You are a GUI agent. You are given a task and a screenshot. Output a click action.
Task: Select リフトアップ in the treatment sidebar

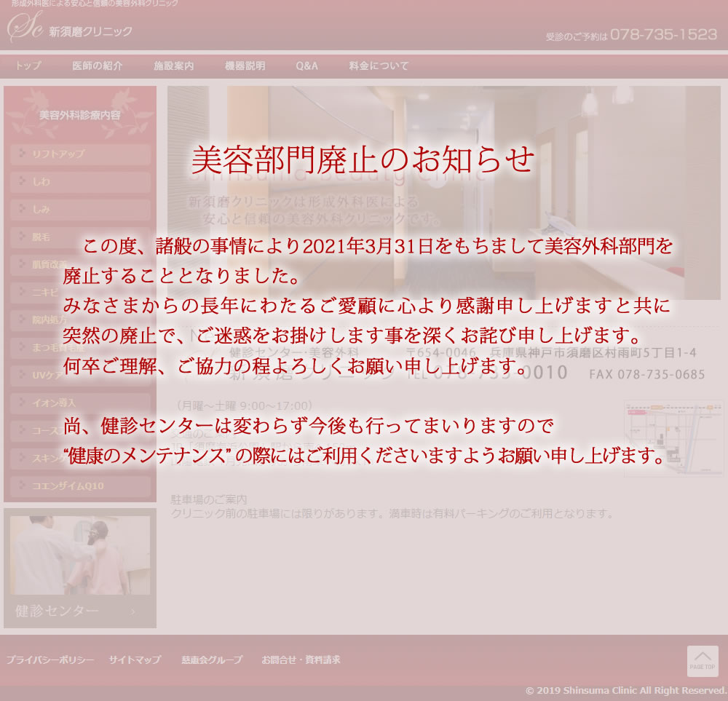click(x=80, y=155)
